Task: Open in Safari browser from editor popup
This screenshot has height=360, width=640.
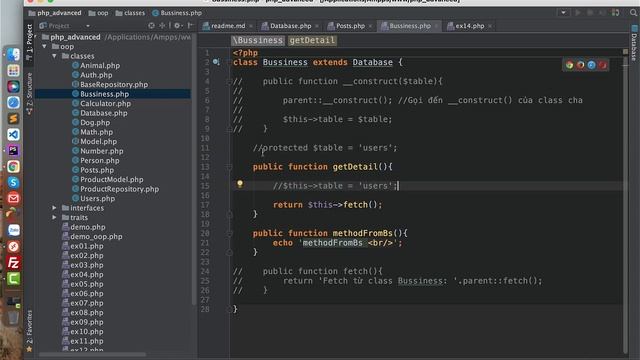Action: (x=591, y=65)
